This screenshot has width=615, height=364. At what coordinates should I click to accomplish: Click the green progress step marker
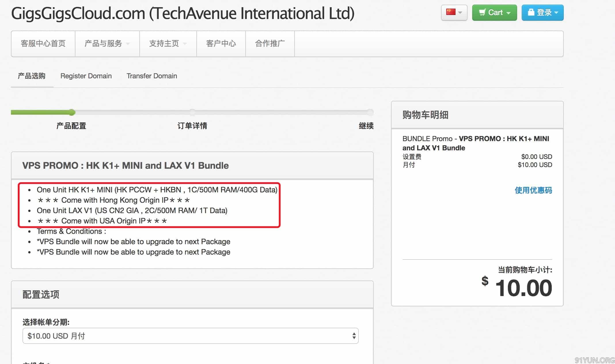(x=72, y=112)
